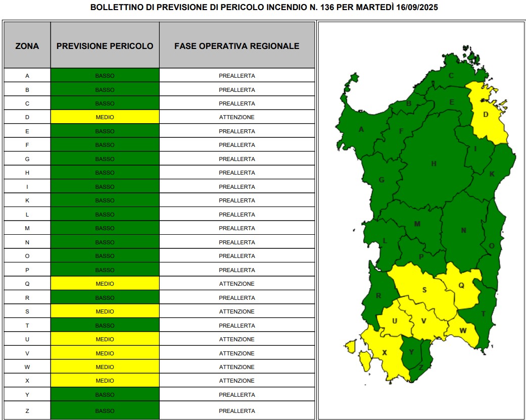This screenshot has height=420, width=526.
Task: Click PREALLERTA in zone Y row
Action: pos(237,395)
